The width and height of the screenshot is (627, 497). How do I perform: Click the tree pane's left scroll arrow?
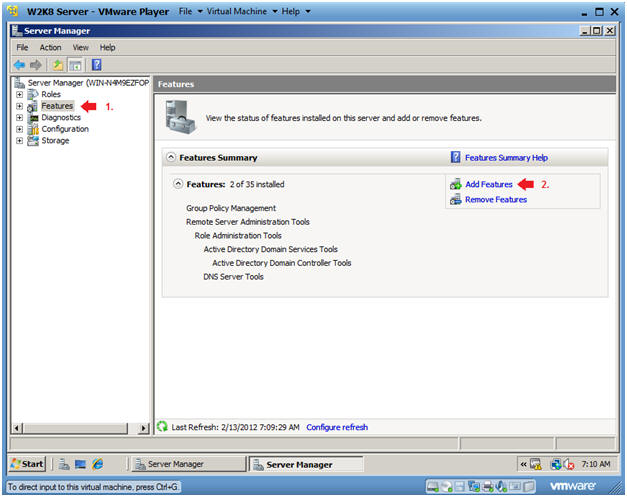coord(16,428)
